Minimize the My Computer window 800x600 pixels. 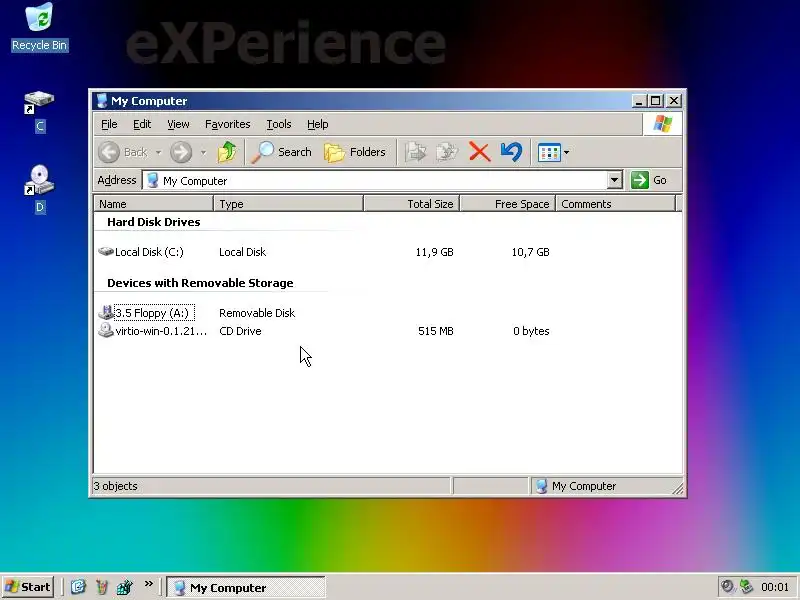click(x=639, y=101)
